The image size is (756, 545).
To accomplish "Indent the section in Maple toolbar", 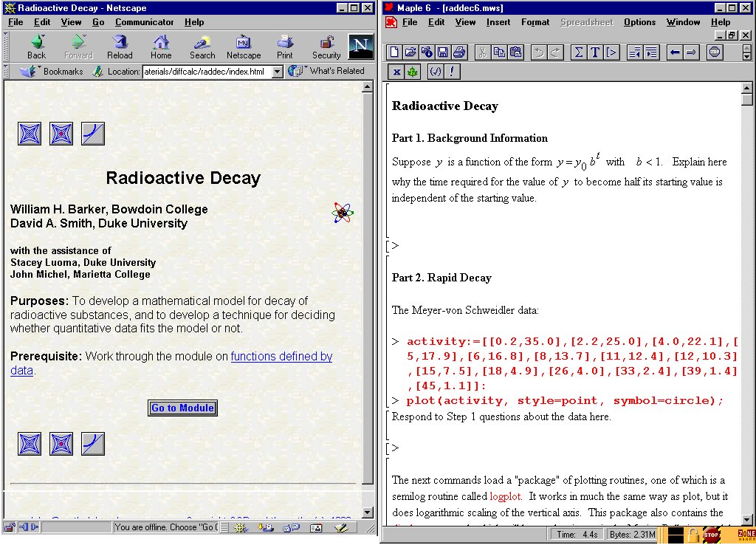I will [651, 52].
